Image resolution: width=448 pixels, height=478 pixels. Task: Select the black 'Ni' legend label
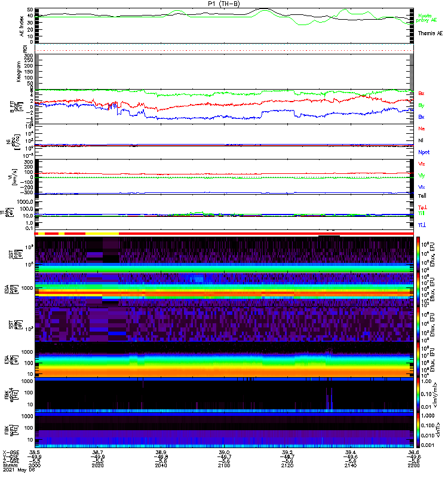point(421,140)
